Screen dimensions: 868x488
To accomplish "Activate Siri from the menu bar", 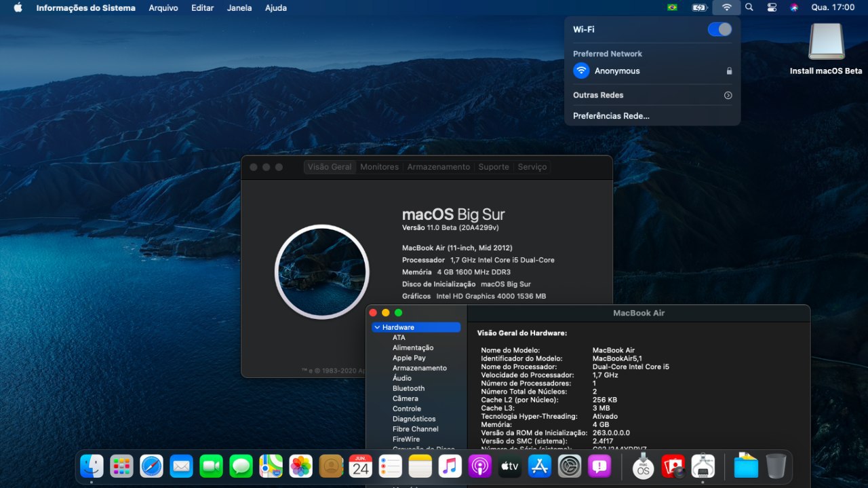I will click(794, 7).
